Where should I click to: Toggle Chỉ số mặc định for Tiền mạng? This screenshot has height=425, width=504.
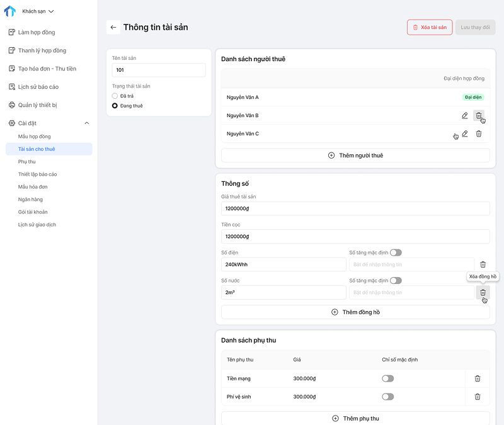tap(387, 378)
